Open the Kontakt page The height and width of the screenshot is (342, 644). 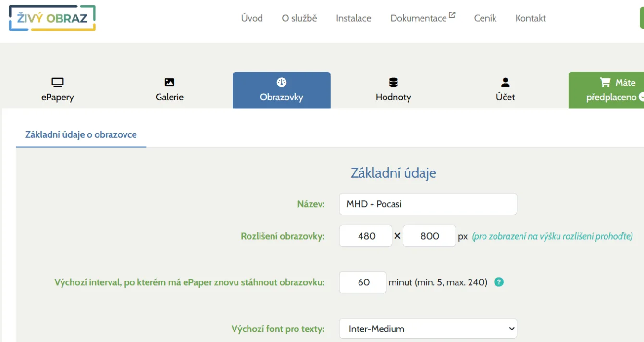coord(531,18)
